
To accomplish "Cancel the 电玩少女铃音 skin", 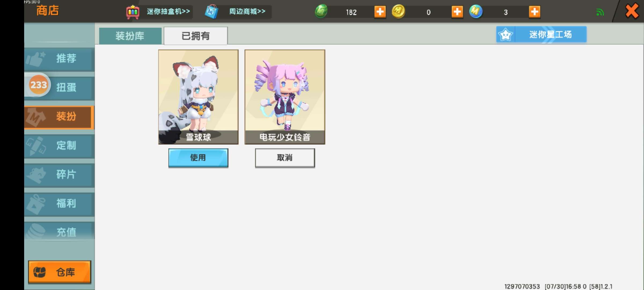I will point(285,158).
